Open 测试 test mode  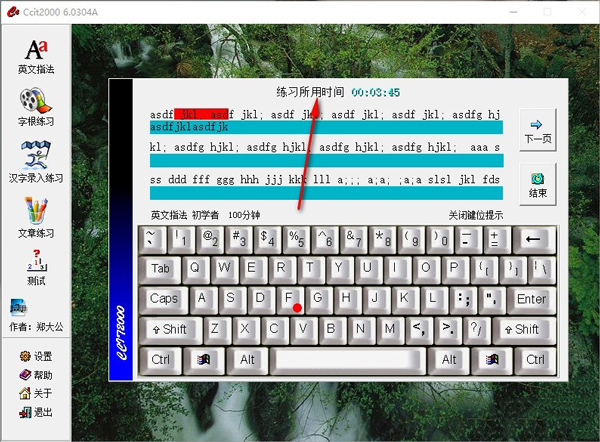(36, 268)
